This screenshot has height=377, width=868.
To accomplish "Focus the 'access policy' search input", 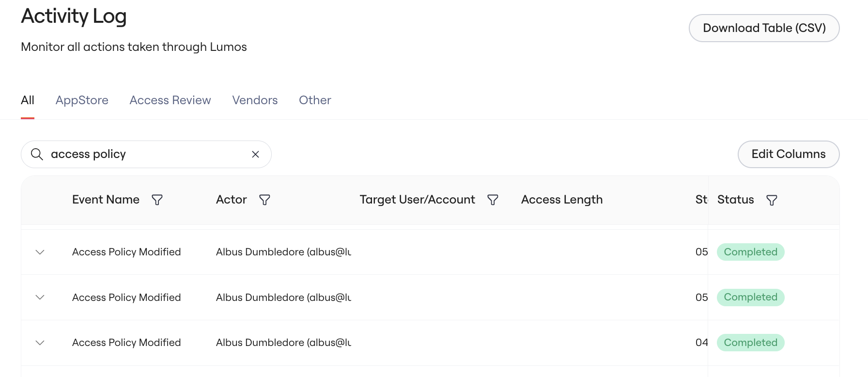I will pos(146,154).
